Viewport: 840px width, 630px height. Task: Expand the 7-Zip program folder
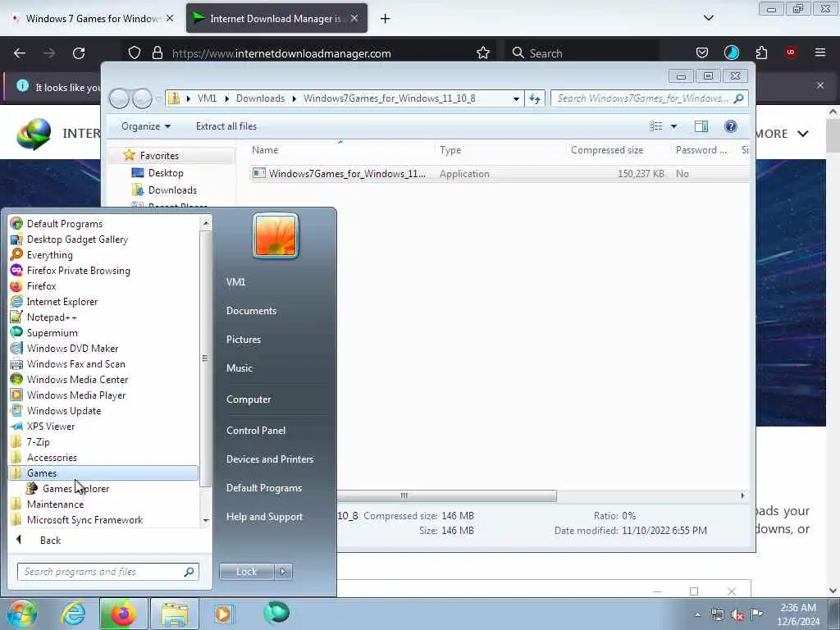point(38,442)
